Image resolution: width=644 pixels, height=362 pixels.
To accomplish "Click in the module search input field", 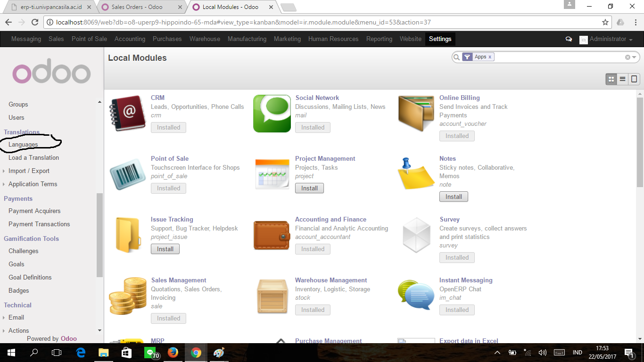I will coord(560,57).
